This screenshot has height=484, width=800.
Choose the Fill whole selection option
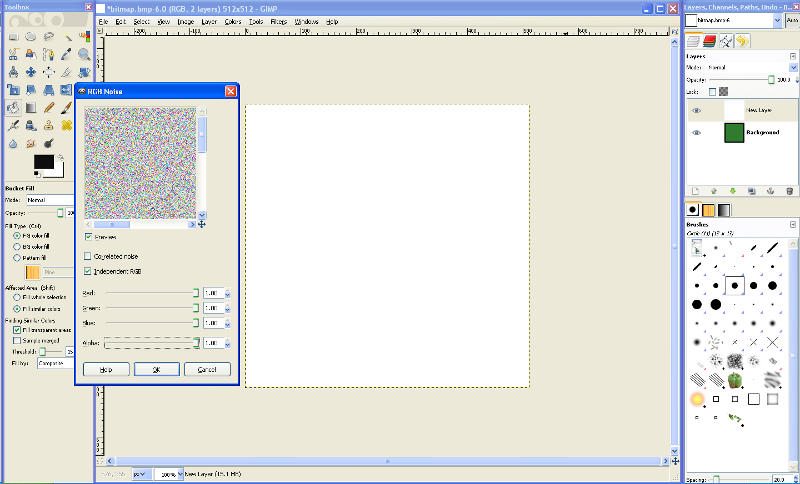click(x=17, y=297)
